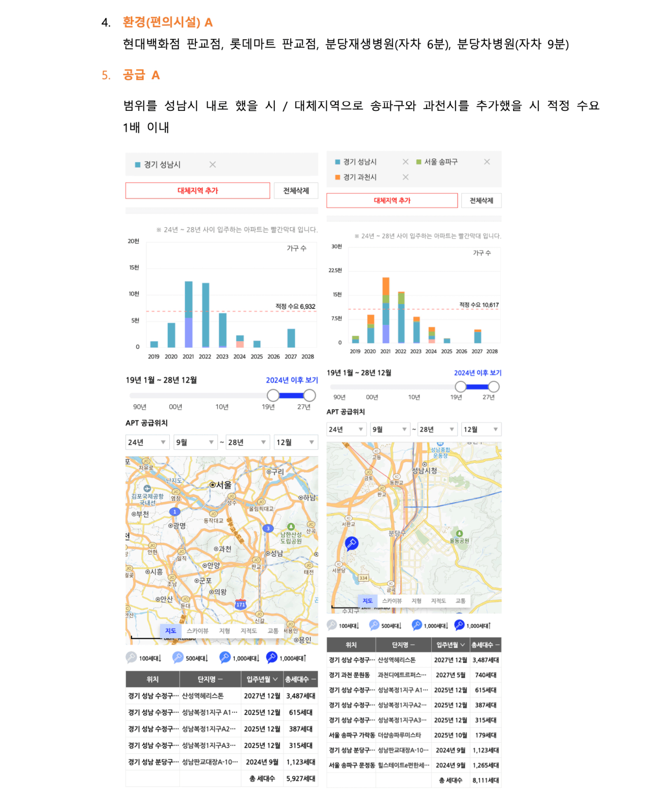
Task: Switch right map to 스카이뷰
Action: (392, 601)
